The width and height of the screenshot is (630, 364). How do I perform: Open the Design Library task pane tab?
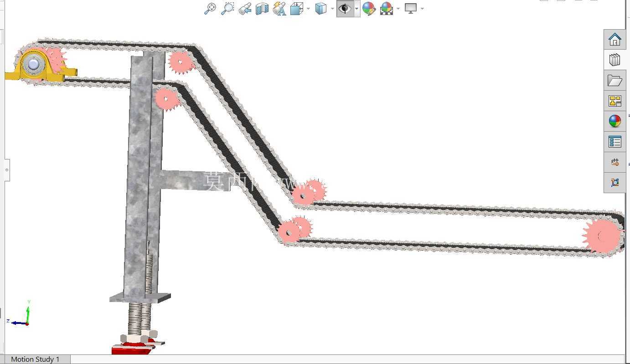click(x=615, y=60)
